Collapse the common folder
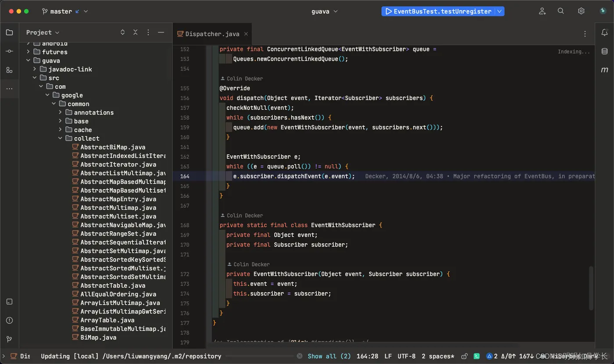The image size is (614, 364). [54, 104]
